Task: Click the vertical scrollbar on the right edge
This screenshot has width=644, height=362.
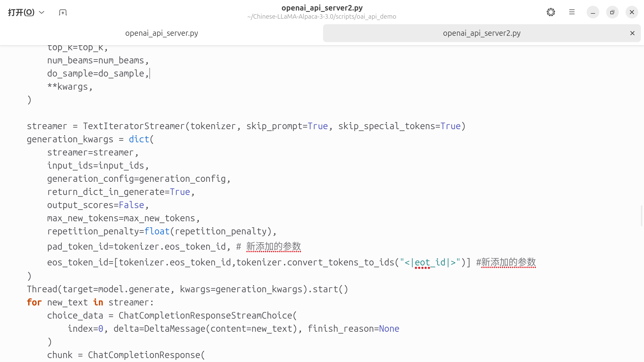Action: [x=641, y=216]
